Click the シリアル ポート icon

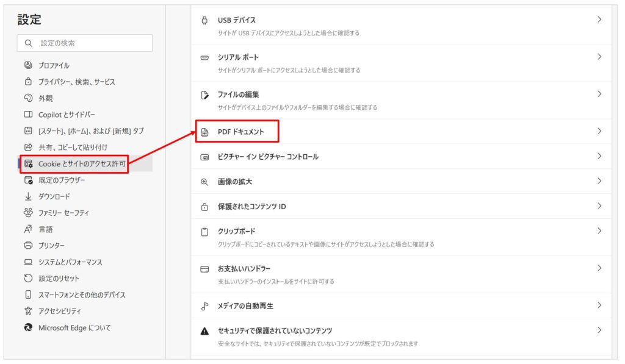pos(204,58)
